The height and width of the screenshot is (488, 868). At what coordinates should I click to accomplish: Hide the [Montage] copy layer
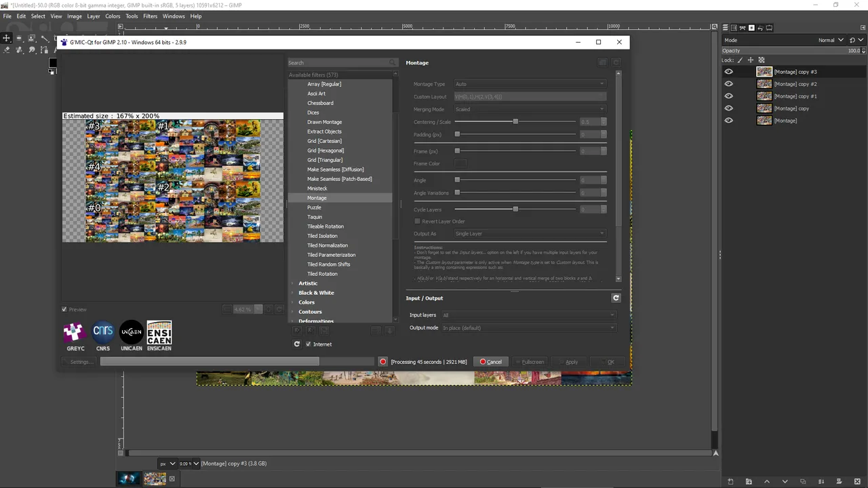[729, 108]
